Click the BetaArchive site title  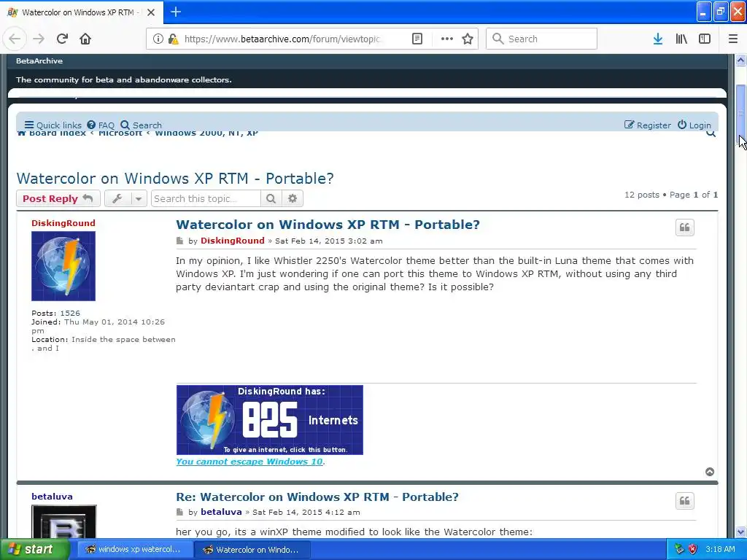(39, 61)
